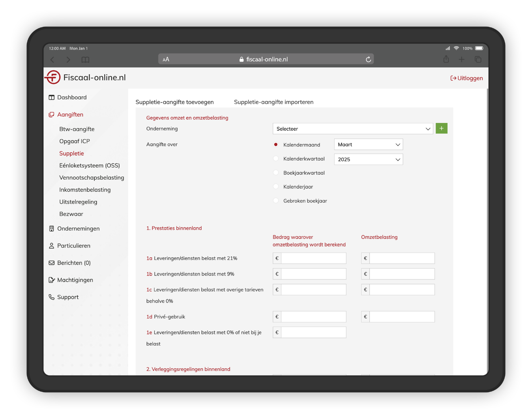Go forward with the browser forward arrow
532x419 pixels.
coord(68,60)
